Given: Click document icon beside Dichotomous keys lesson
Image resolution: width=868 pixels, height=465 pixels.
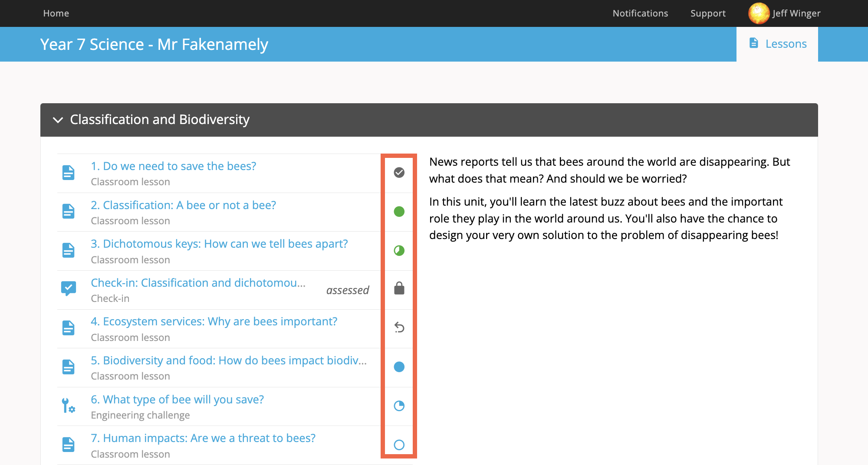Looking at the screenshot, I should tap(68, 250).
